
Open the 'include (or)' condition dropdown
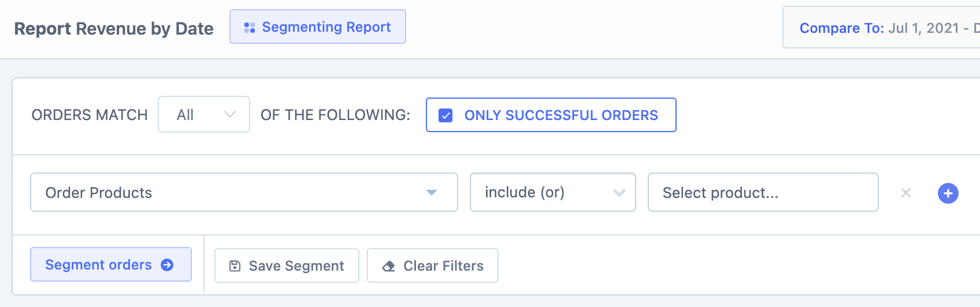pos(552,192)
